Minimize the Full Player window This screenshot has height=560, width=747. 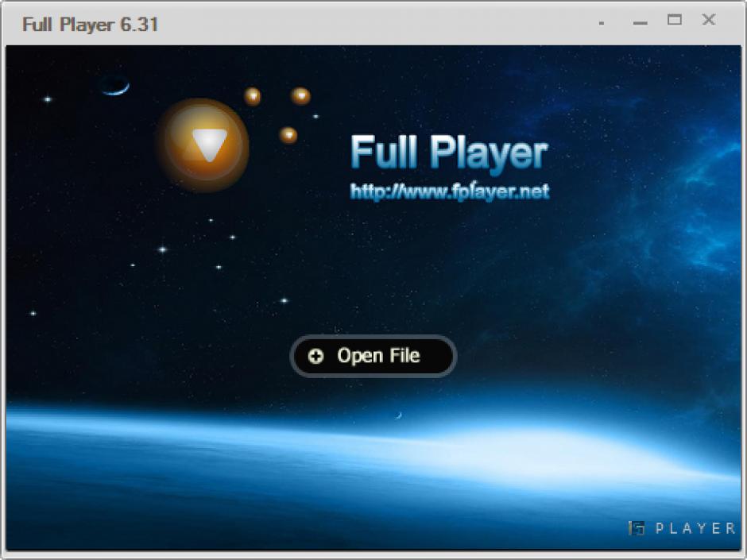point(641,23)
